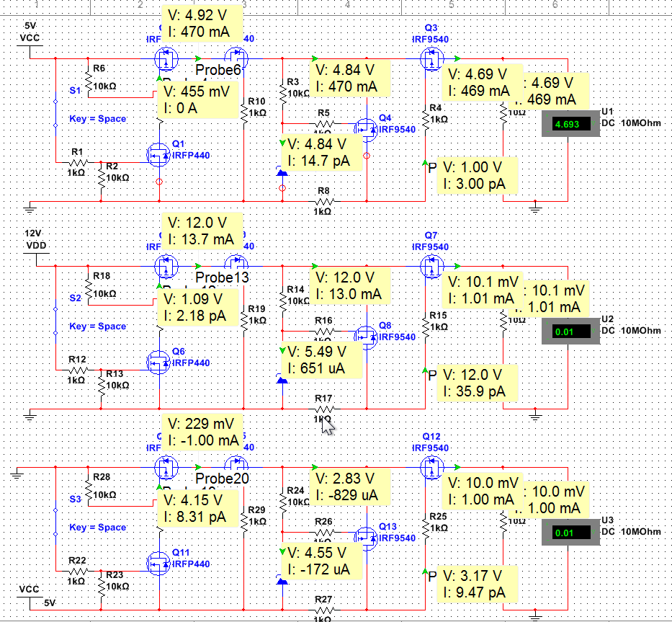
Task: Click probe readout 'V: 4.92 V I: 470 mA'
Action: tap(202, 24)
